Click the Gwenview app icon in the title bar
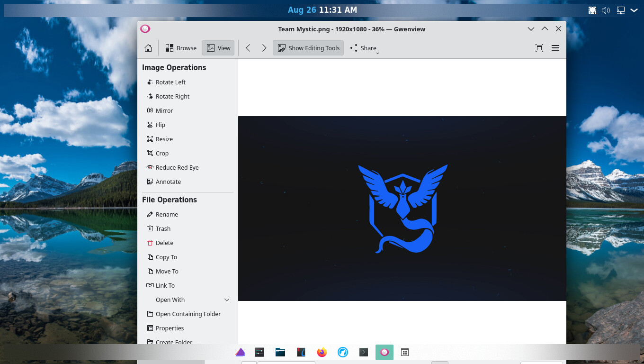The image size is (644, 364). click(145, 29)
